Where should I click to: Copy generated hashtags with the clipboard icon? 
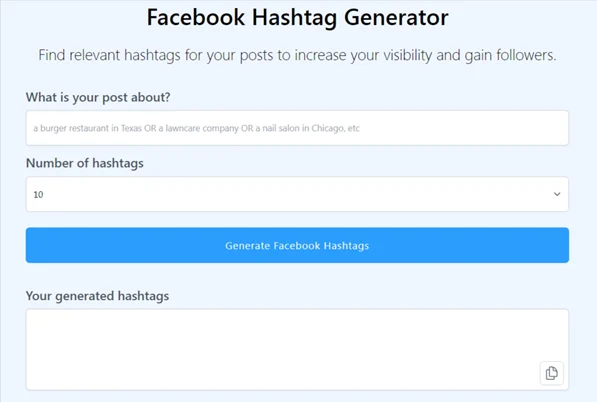pyautogui.click(x=551, y=373)
